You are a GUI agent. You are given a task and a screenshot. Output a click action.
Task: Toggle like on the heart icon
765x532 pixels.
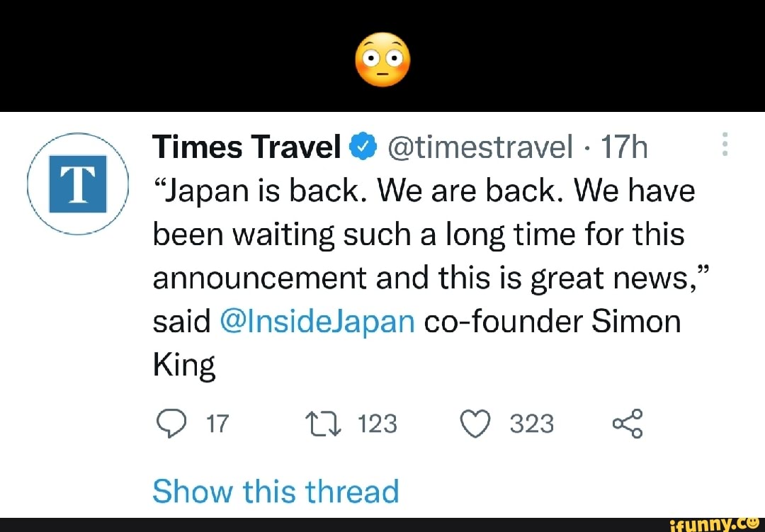click(476, 423)
